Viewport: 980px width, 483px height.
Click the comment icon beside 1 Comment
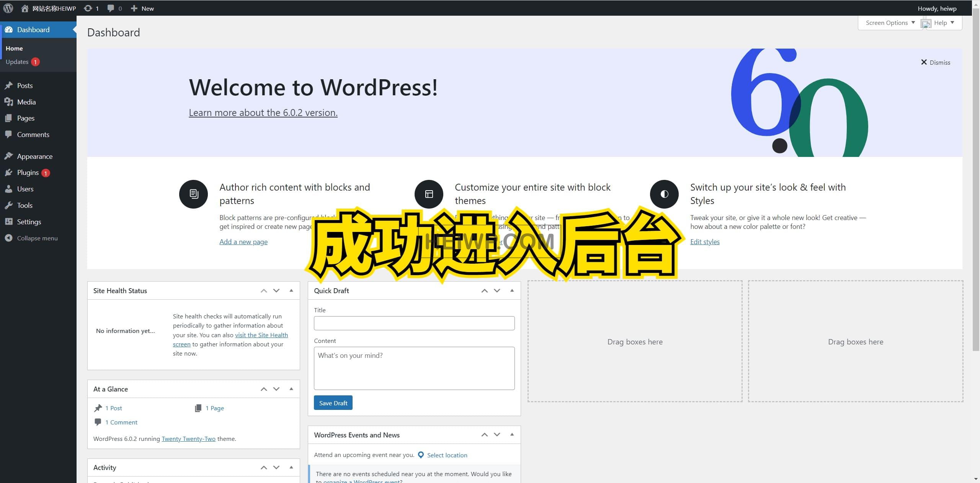coord(98,422)
